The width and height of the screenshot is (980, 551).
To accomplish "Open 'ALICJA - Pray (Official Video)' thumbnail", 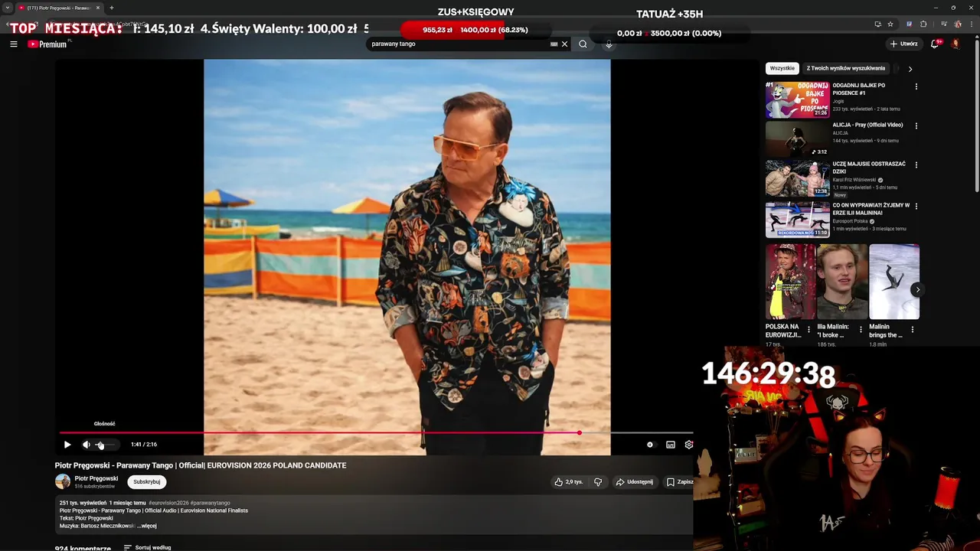I will tap(798, 139).
